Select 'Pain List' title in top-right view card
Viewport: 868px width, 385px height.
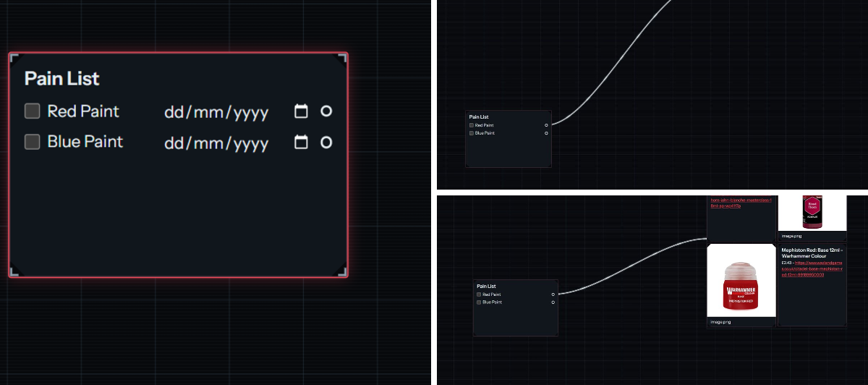point(479,117)
